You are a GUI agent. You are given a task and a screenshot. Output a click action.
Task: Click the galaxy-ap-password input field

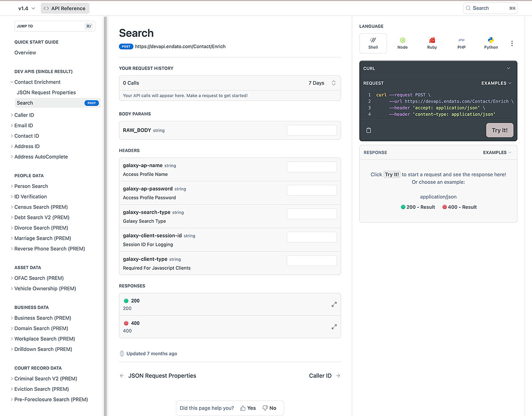[x=312, y=190]
